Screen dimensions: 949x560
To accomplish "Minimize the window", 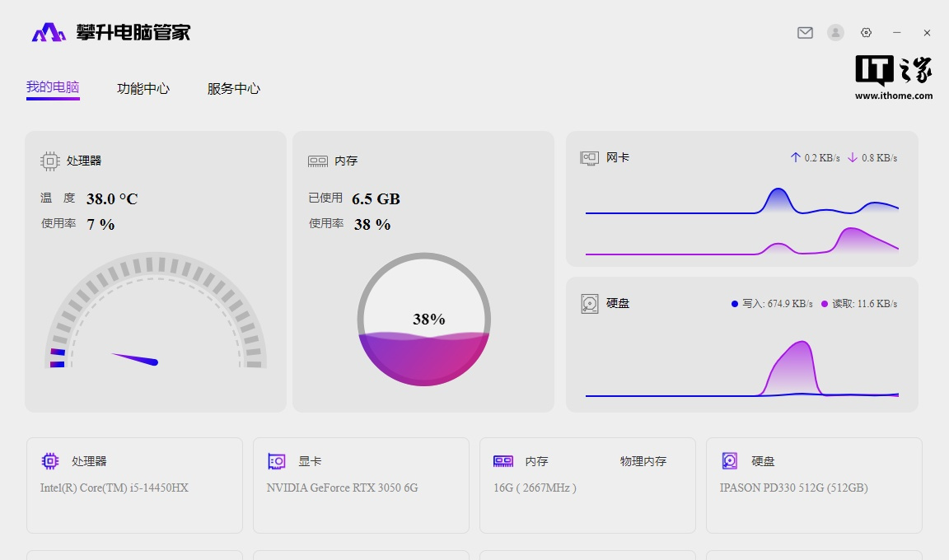I will [897, 33].
